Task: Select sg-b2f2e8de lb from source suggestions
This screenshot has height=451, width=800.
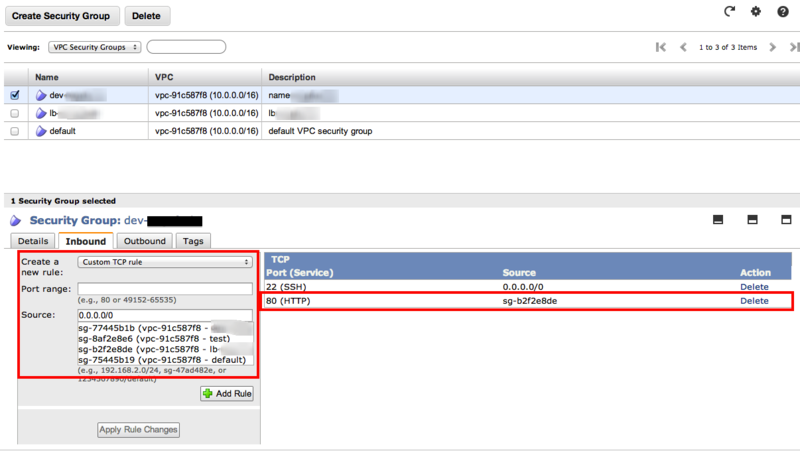Action: pyautogui.click(x=165, y=349)
